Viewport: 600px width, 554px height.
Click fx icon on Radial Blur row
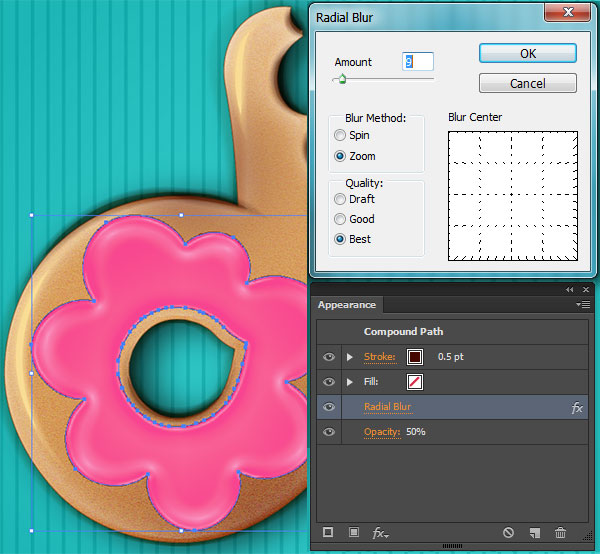pos(577,408)
